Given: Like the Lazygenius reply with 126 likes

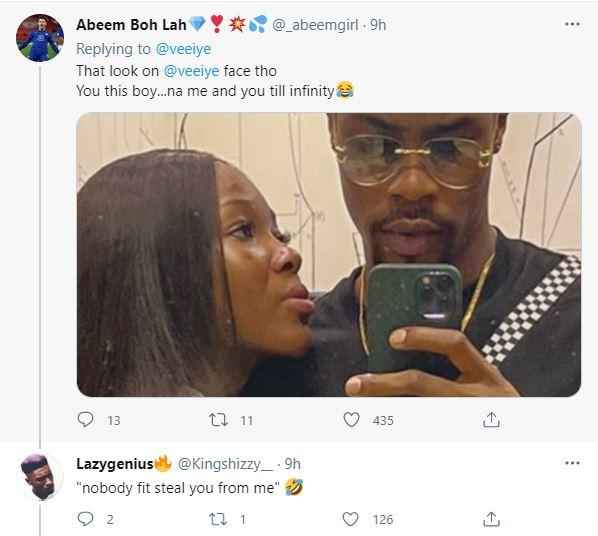Looking at the screenshot, I should 350,519.
